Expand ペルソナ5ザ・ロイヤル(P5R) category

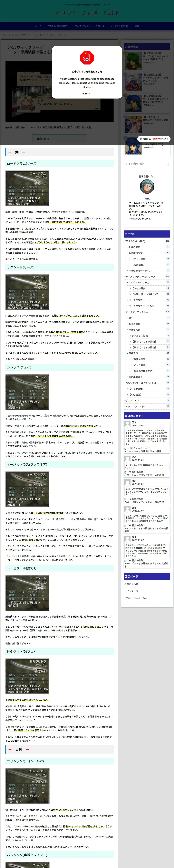[x=147, y=383]
